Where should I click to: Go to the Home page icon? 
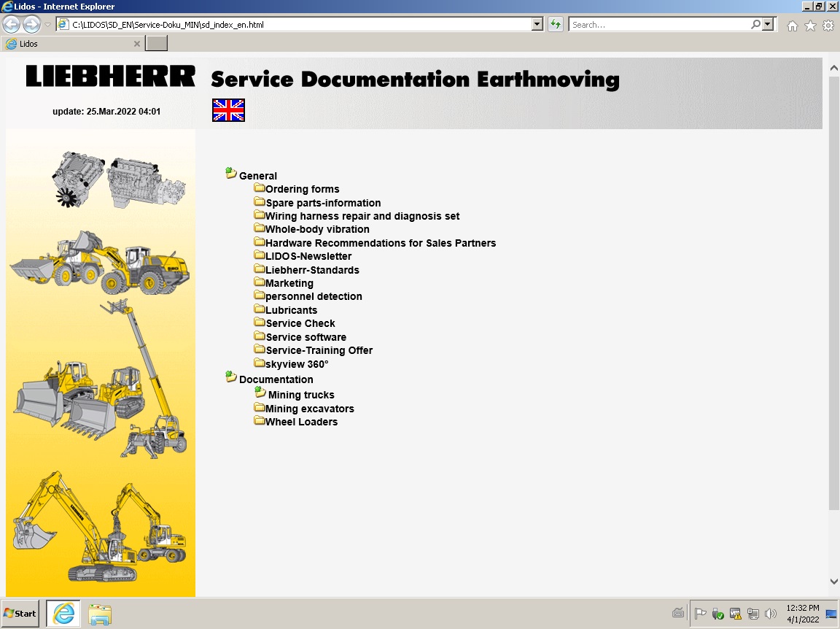tap(793, 26)
